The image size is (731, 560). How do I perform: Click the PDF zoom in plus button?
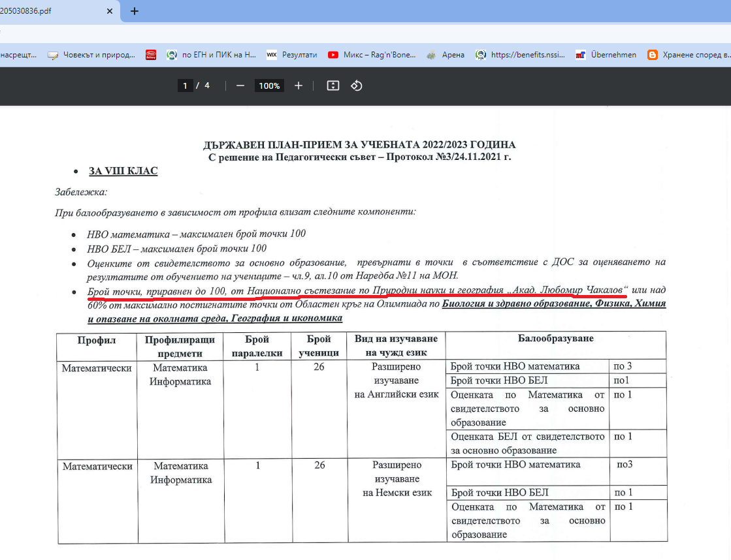tap(299, 86)
